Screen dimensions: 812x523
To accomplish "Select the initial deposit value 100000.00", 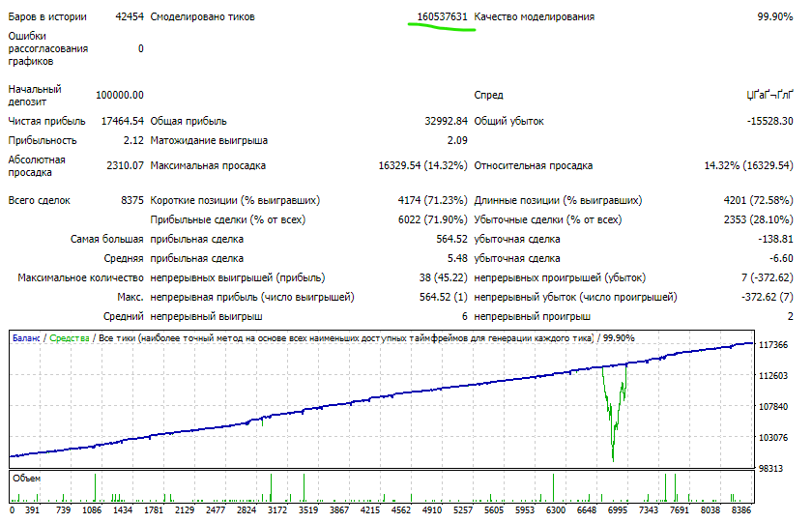I will click(120, 95).
